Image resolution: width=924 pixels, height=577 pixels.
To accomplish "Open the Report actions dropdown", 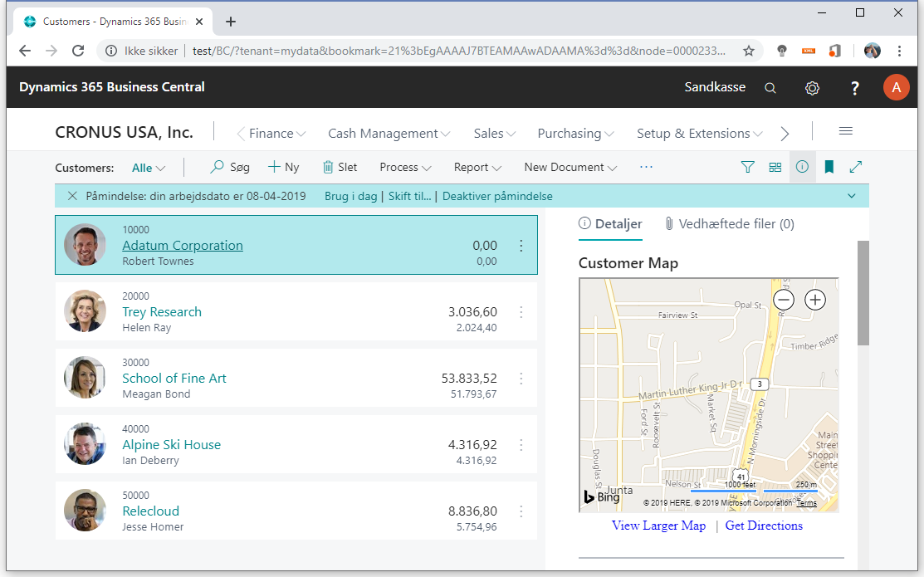I will pos(477,168).
